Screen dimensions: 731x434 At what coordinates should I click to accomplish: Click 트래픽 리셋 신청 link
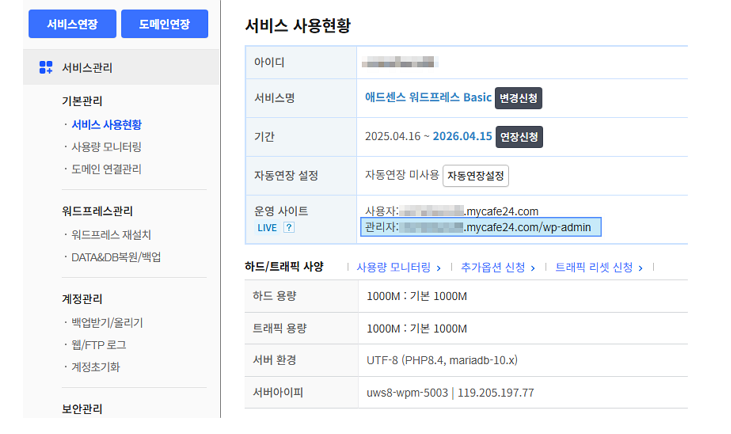[594, 267]
